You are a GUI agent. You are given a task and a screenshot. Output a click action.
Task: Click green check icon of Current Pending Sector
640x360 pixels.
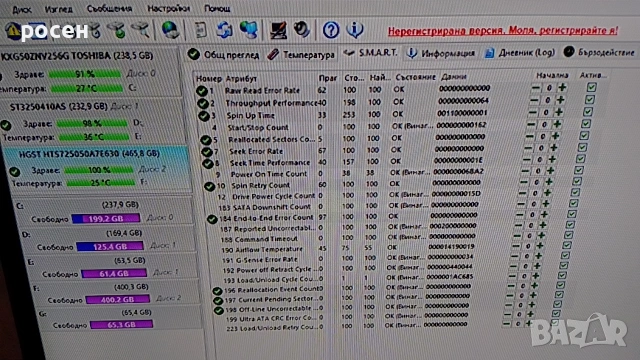218,300
